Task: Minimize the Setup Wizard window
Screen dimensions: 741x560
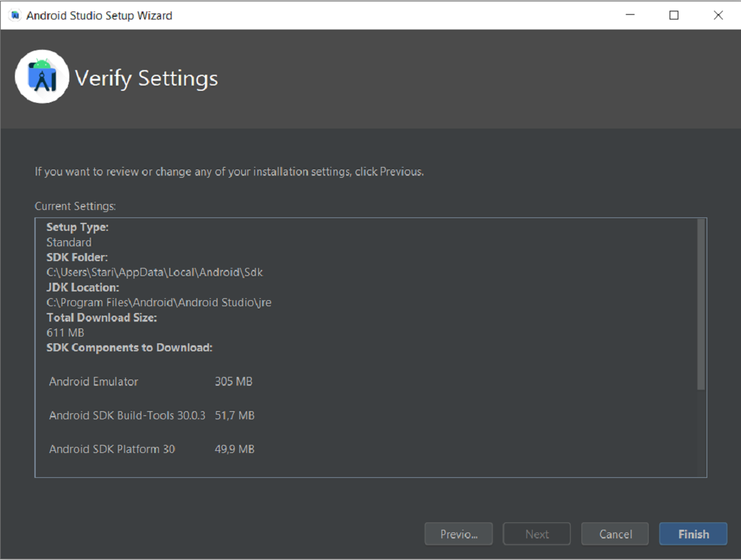Action: coord(630,15)
